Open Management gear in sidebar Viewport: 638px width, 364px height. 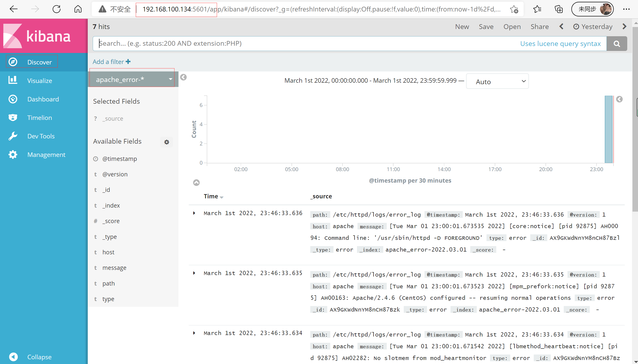pos(13,154)
